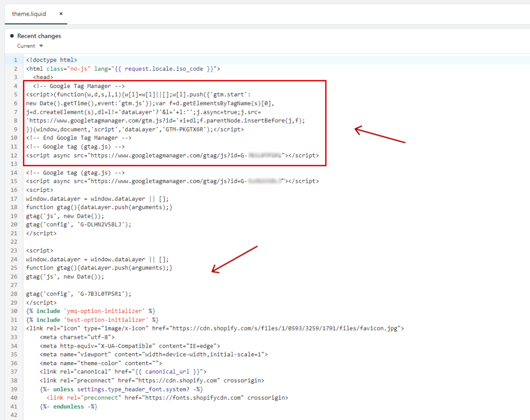The image size is (530, 420).
Task: Click line number 4 in gutter
Action: click(16, 86)
